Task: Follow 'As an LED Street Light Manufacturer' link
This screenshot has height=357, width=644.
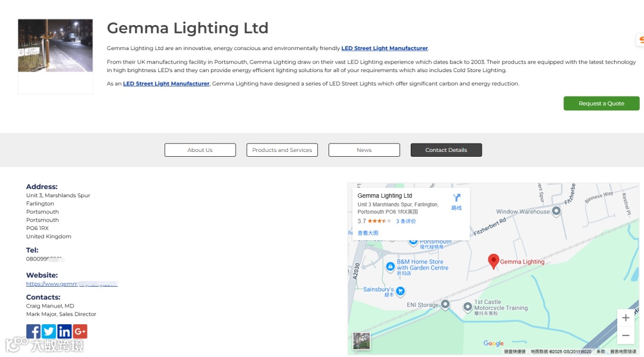Action: pyautogui.click(x=166, y=83)
